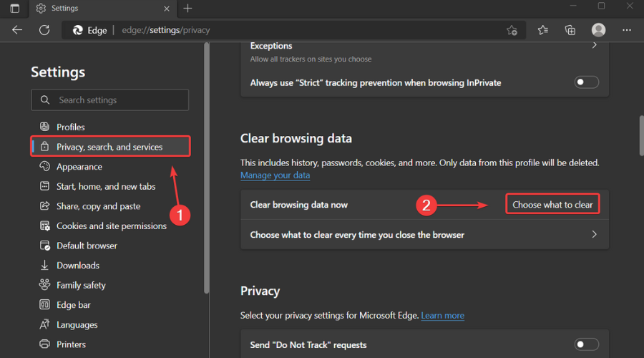
Task: Select Default browser label
Action: [x=87, y=246]
